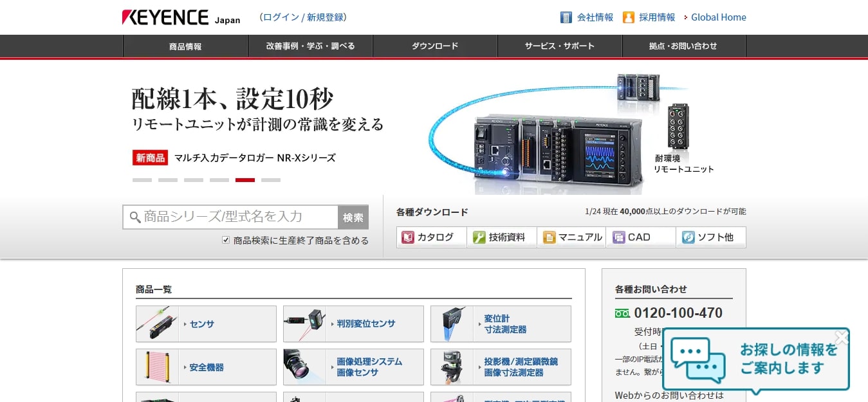Click the CAD download icon
The width and height of the screenshot is (868, 402).
point(619,237)
